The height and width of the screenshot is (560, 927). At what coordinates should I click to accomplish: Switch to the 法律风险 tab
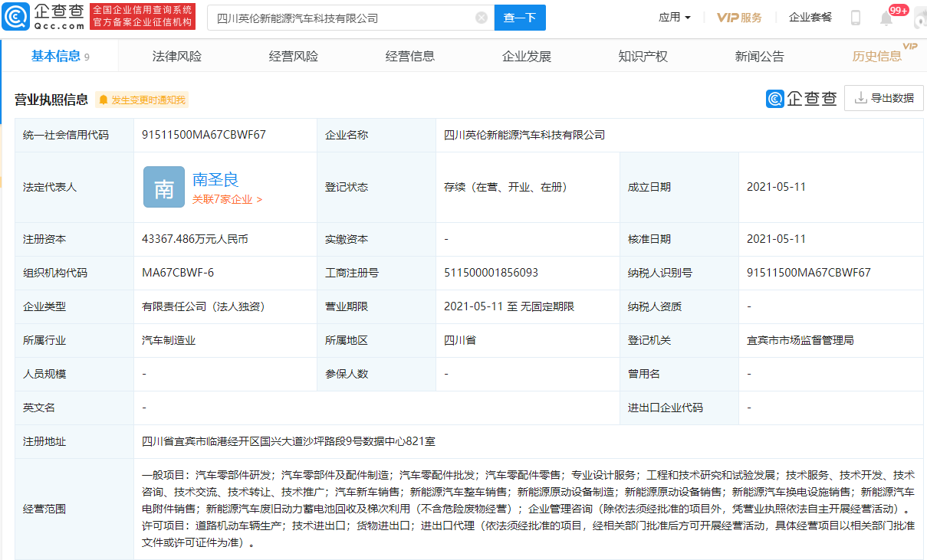tap(177, 56)
